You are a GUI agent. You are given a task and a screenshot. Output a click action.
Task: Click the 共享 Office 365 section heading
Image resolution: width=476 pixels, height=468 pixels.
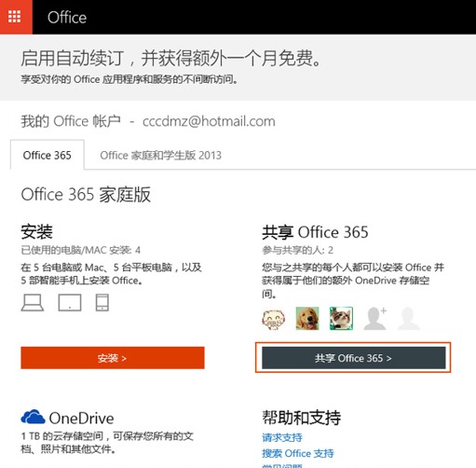click(315, 232)
